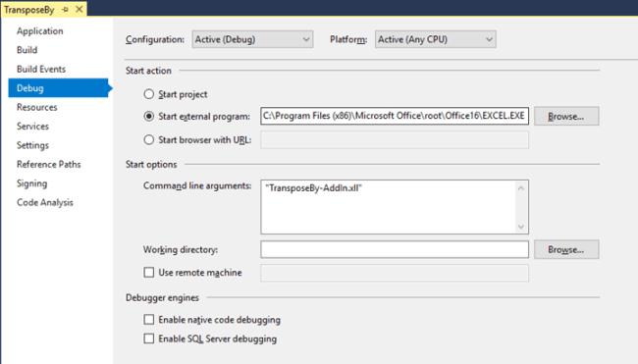This screenshot has width=638, height=364.
Task: Click the arguments box scroll down arrow
Action: (x=521, y=227)
